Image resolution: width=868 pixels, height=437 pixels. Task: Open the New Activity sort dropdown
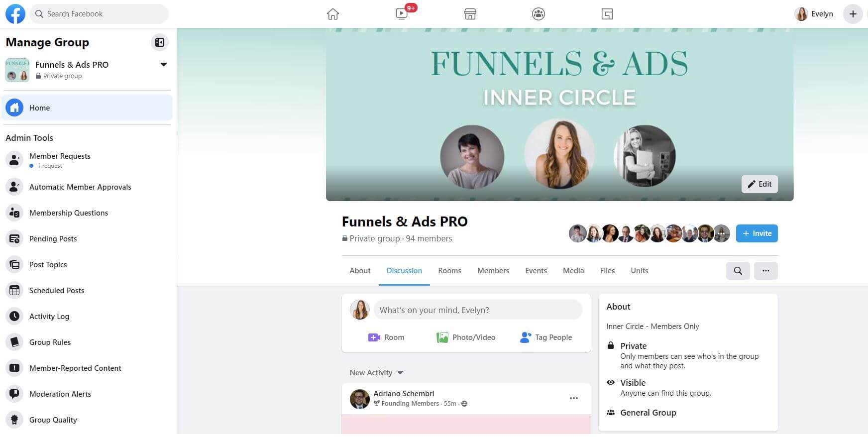click(x=376, y=373)
